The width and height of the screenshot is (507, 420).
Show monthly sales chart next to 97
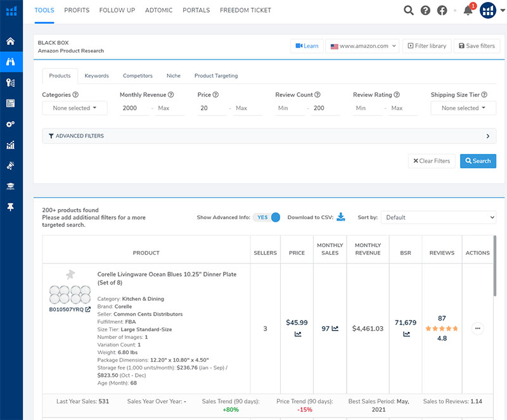pos(335,329)
